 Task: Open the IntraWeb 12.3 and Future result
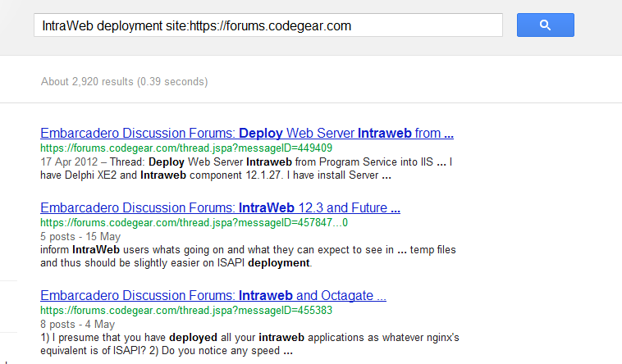(220, 207)
